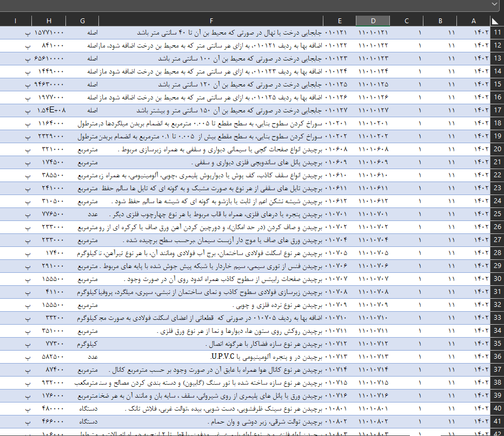Click the cell containing U.P.V.C

[211, 357]
